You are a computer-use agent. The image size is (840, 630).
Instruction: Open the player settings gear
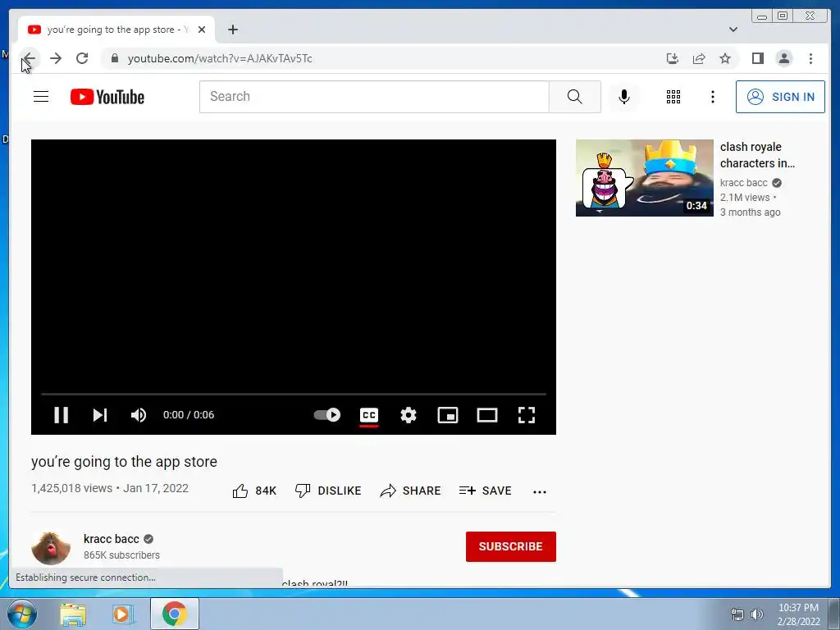[409, 415]
